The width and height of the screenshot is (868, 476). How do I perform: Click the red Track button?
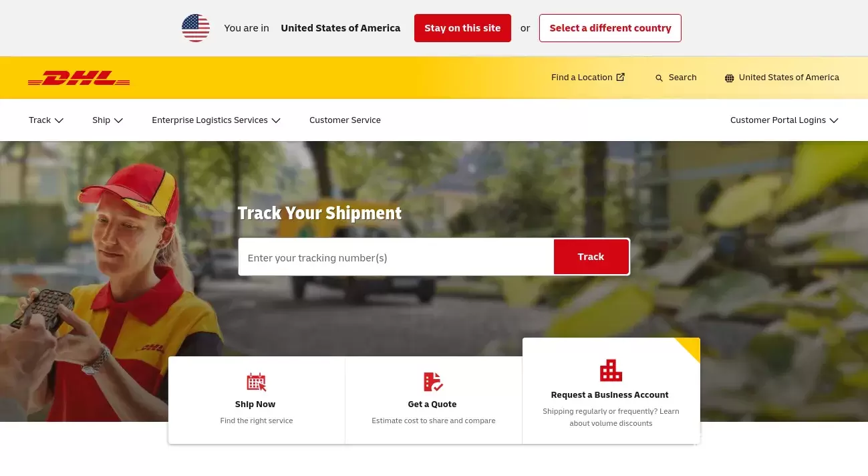(x=591, y=257)
